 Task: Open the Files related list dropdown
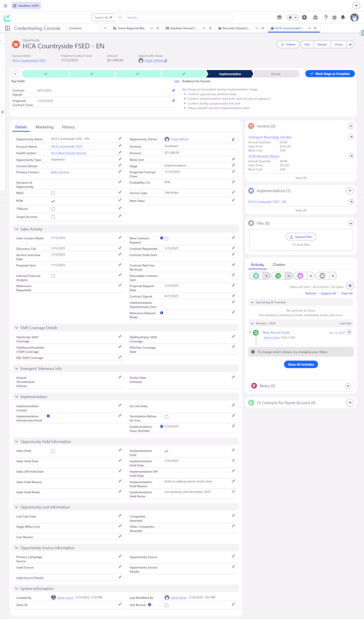tap(350, 224)
